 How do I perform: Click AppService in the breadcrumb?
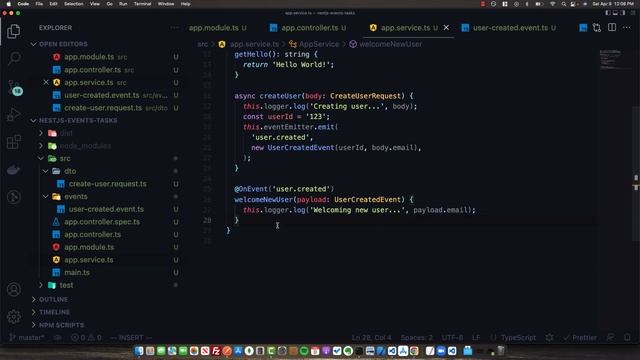pos(319,44)
